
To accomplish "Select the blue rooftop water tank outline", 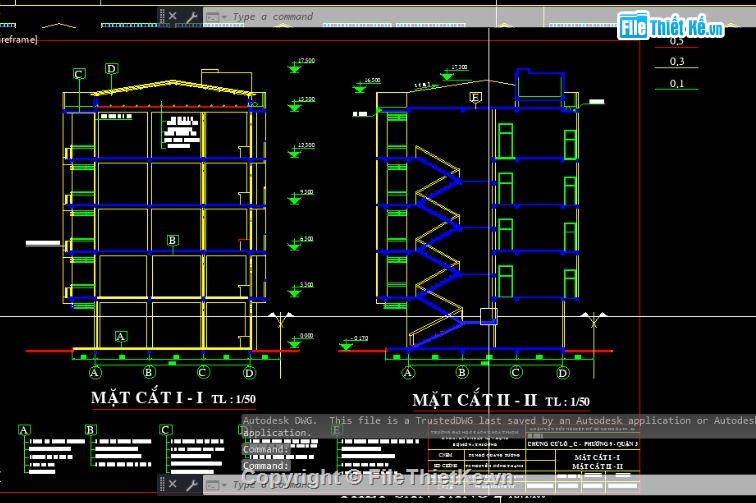I will [x=540, y=84].
